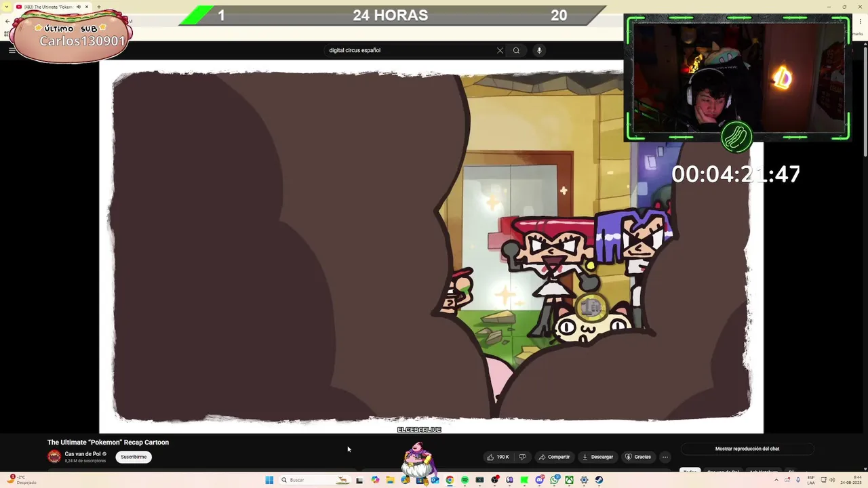
Task: Open WhatsApp from the taskbar
Action: click(555, 480)
